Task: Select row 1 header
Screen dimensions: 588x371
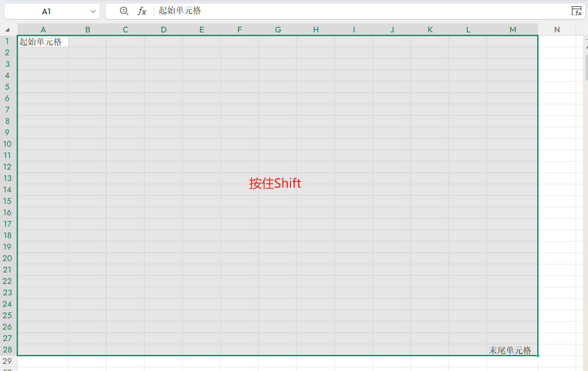Action: point(8,41)
